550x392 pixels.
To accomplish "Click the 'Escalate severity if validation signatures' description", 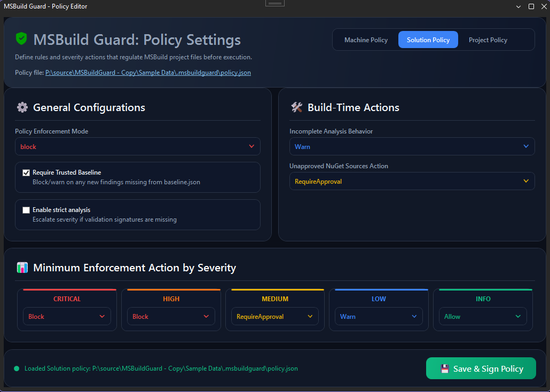I will tap(105, 219).
